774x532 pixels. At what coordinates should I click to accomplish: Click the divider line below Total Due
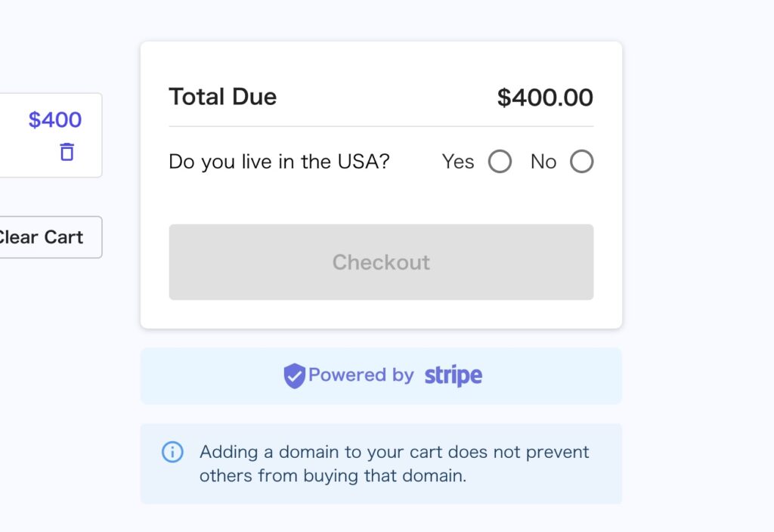click(381, 126)
